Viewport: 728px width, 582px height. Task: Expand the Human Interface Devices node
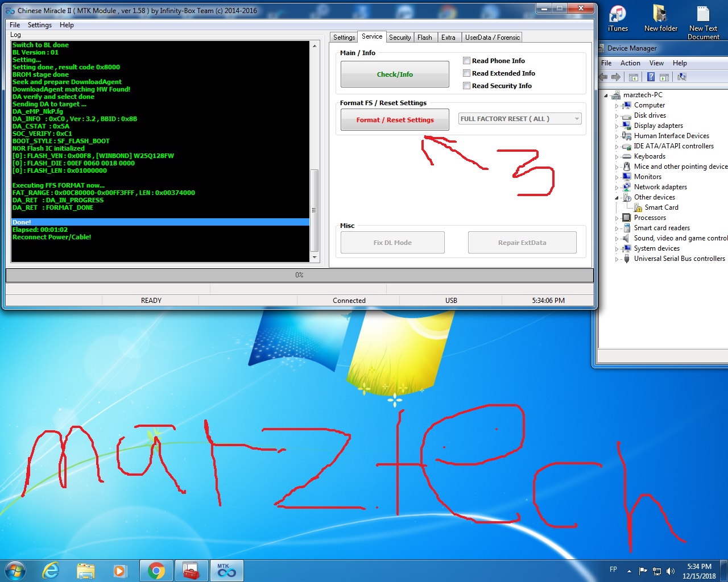[x=617, y=136]
